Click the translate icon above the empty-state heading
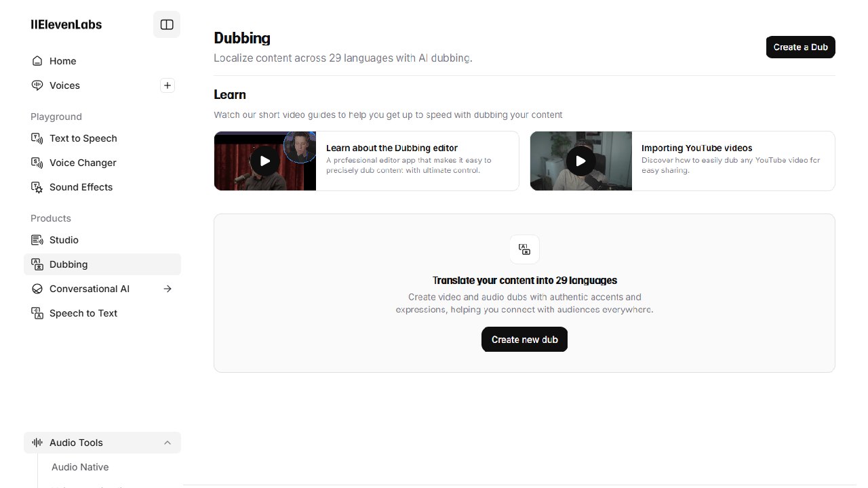The image size is (868, 488). 524,249
